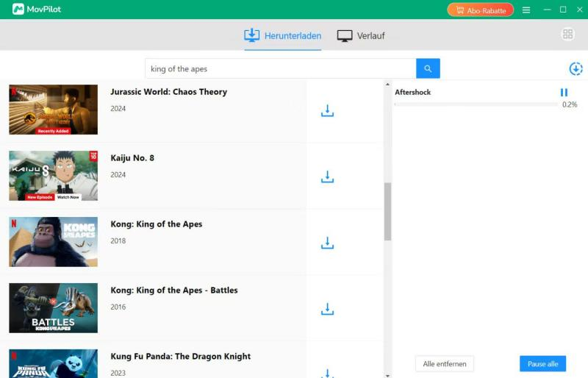
Task: Click the scrollbar up arrow
Action: pyautogui.click(x=388, y=85)
